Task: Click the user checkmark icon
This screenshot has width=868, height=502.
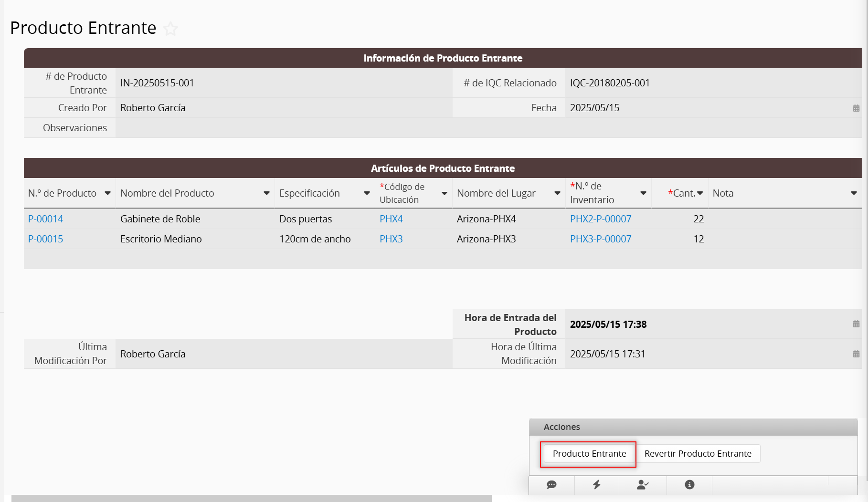Action: (x=643, y=485)
